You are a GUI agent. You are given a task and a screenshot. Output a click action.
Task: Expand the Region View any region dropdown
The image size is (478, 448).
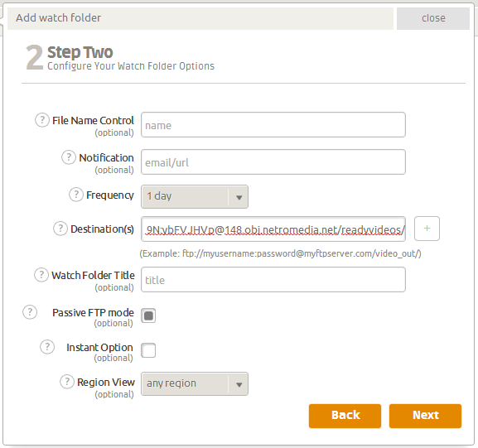[195, 383]
